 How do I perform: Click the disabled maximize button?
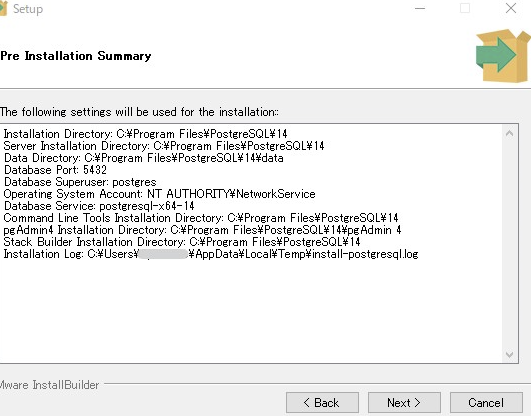(x=465, y=8)
